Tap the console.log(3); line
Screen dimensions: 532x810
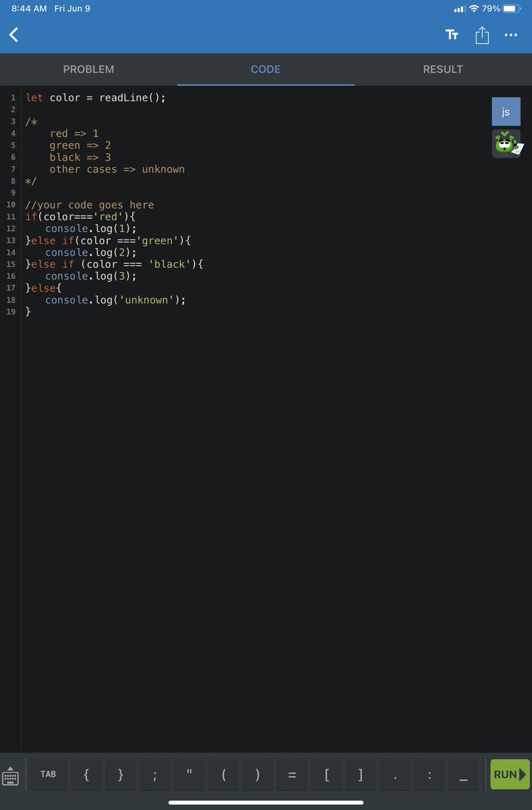pos(91,276)
